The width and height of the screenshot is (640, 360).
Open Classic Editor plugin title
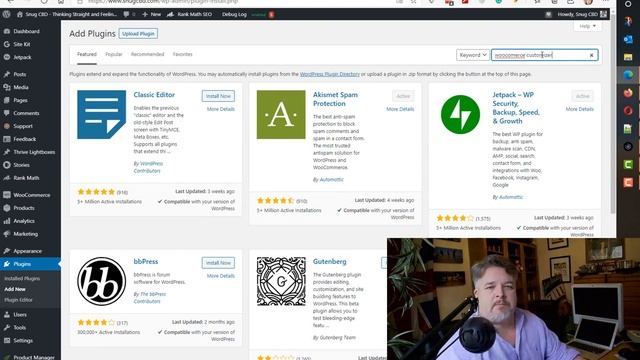pyautogui.click(x=154, y=95)
